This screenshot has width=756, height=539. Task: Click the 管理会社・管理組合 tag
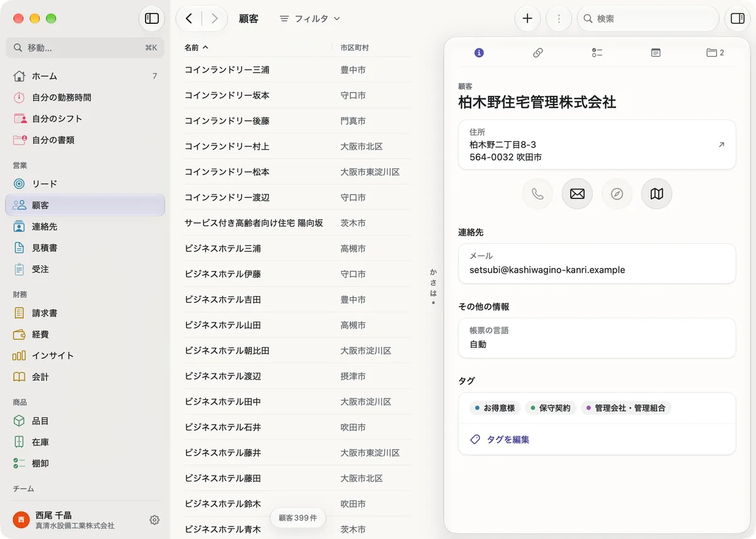click(x=626, y=408)
